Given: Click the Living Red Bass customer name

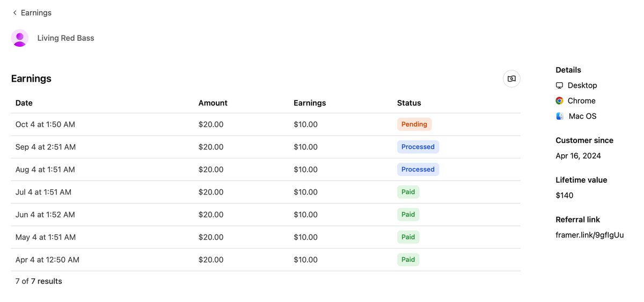Looking at the screenshot, I should click(65, 38).
